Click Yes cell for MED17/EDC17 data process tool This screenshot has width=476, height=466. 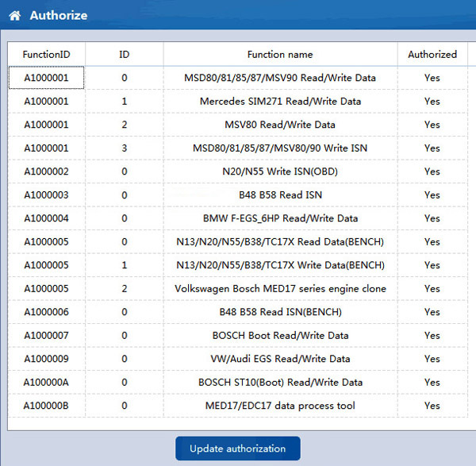click(x=432, y=406)
